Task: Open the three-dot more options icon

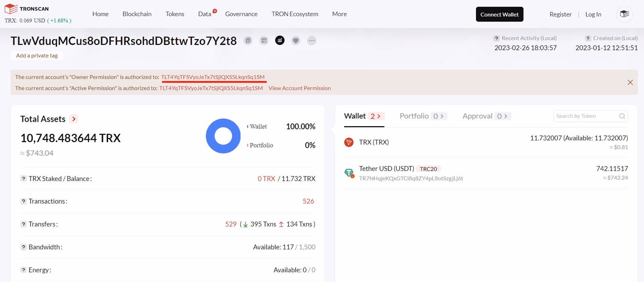Action: 312,41
